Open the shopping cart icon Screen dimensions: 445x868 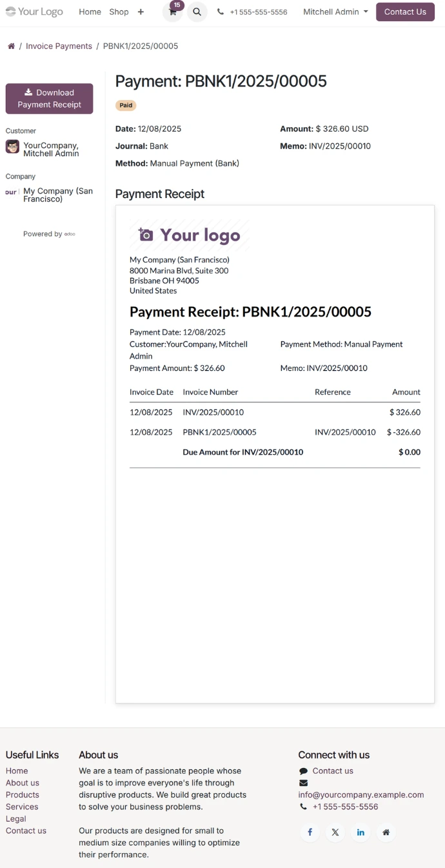(x=173, y=12)
